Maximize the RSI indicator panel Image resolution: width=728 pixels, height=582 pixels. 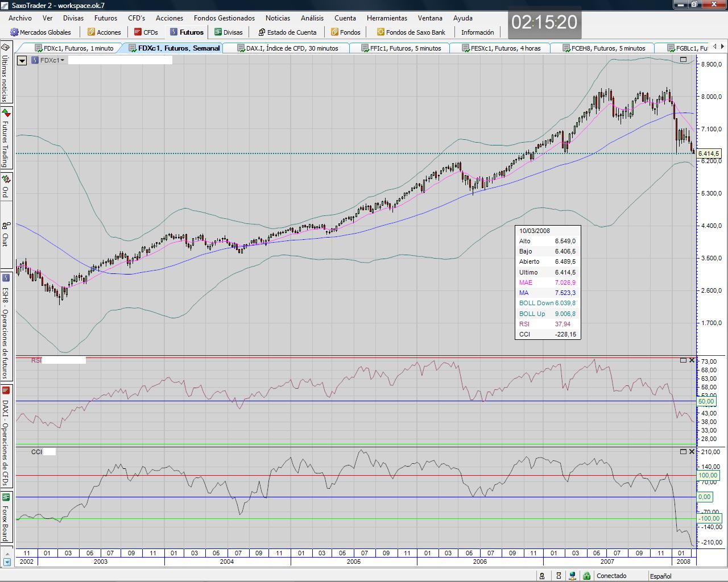[683, 360]
